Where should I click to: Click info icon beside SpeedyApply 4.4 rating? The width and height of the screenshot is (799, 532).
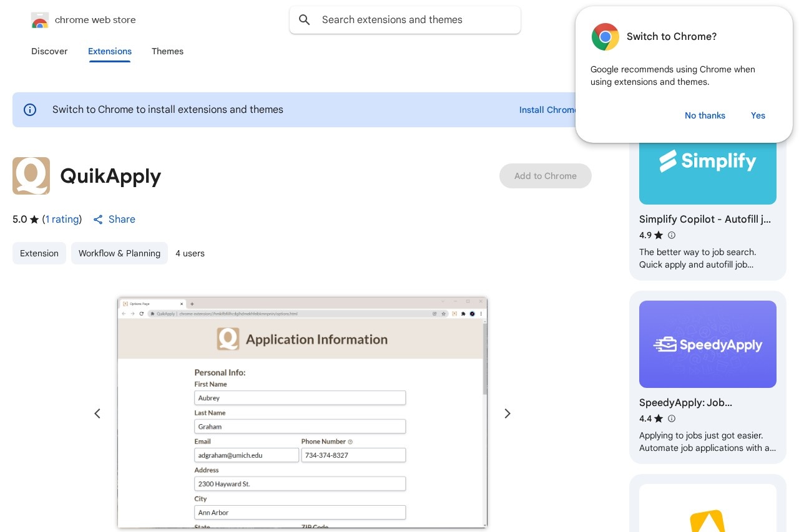tap(672, 418)
